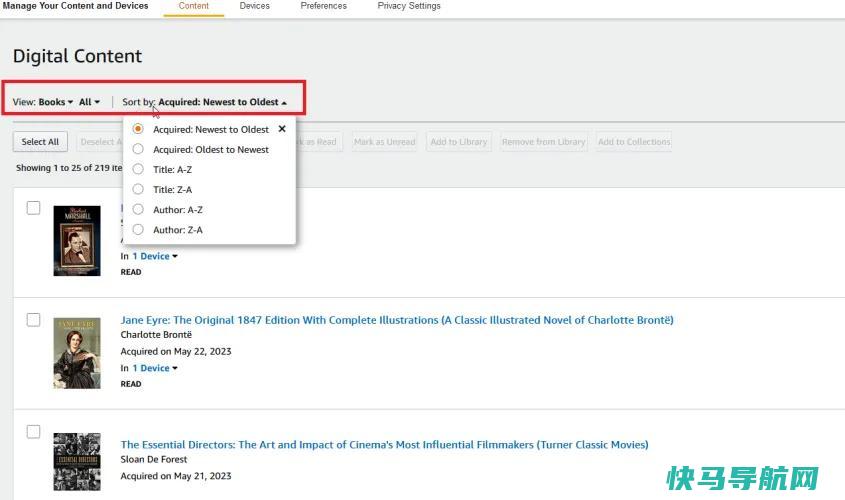
Task: Click the Remove from Library button
Action: [543, 142]
